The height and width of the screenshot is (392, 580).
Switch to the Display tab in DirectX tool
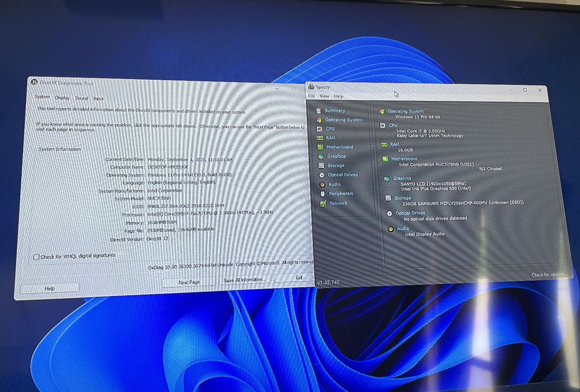coord(62,98)
